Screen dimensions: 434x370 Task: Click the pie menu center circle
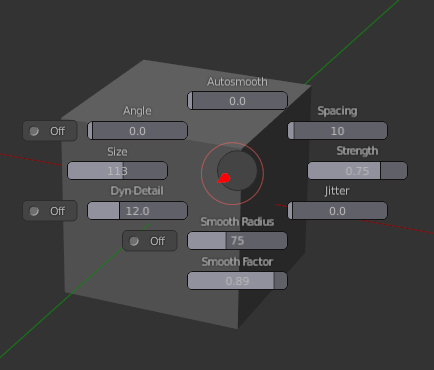(237, 171)
